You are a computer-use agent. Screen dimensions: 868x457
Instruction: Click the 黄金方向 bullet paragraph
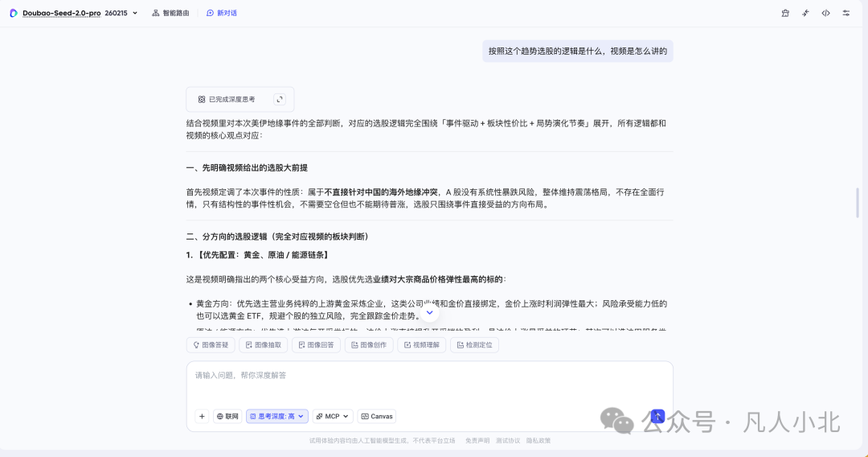coord(432,310)
